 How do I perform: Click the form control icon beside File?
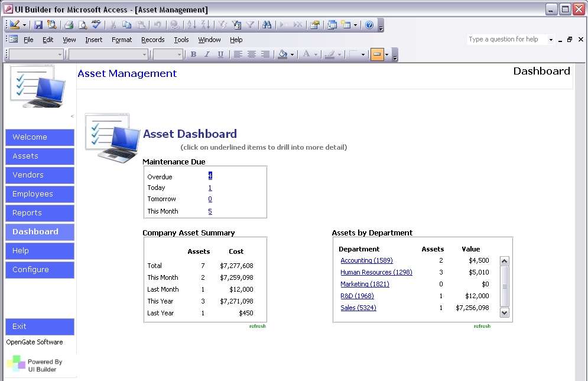13,39
